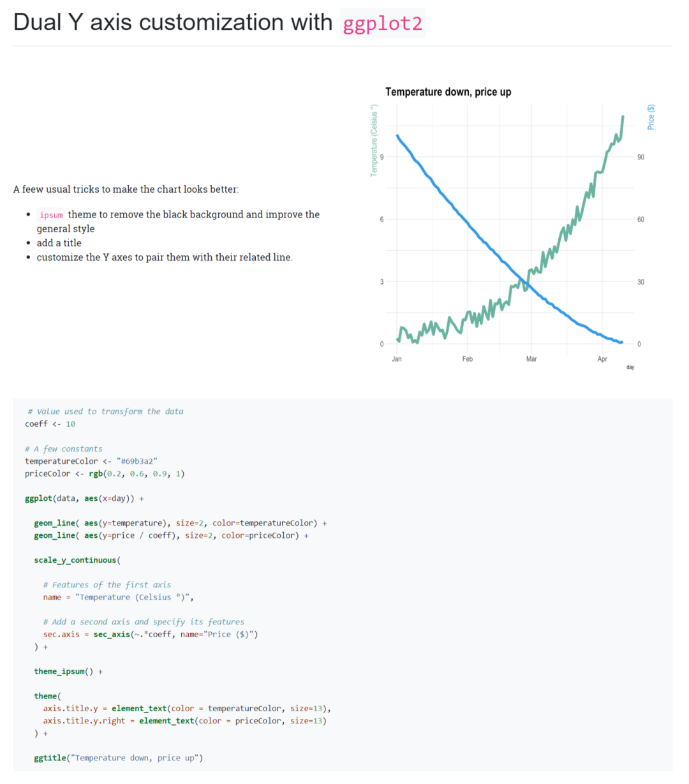The height and width of the screenshot is (784, 689).
Task: Click the ggtitle code line
Action: coord(118,758)
